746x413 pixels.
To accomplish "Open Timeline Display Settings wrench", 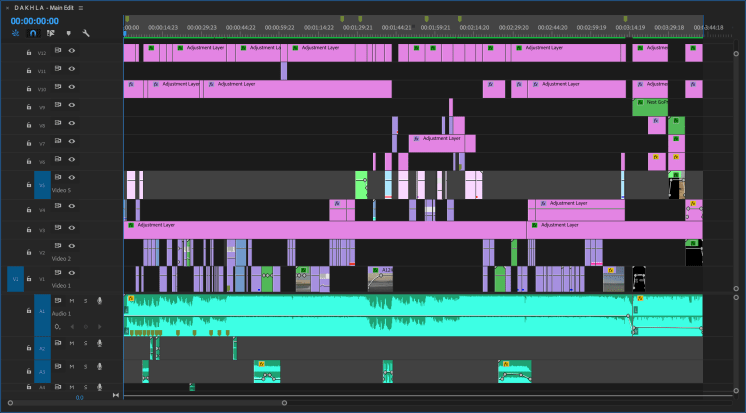I will click(86, 33).
